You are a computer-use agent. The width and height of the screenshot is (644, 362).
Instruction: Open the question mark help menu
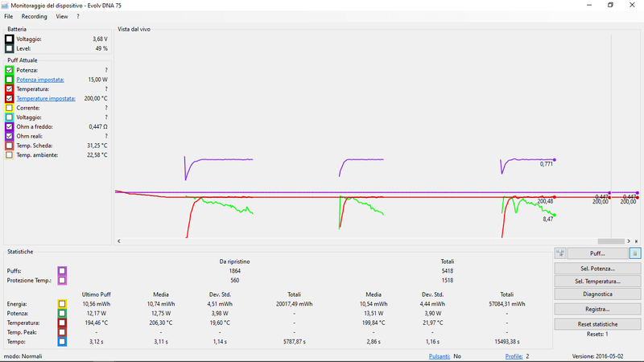pyautogui.click(x=78, y=16)
